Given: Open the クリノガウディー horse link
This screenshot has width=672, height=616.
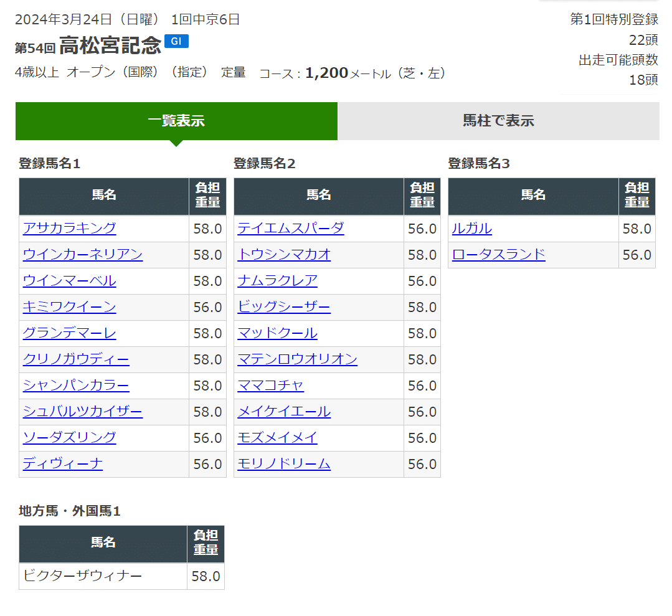Looking at the screenshot, I should (x=76, y=359).
